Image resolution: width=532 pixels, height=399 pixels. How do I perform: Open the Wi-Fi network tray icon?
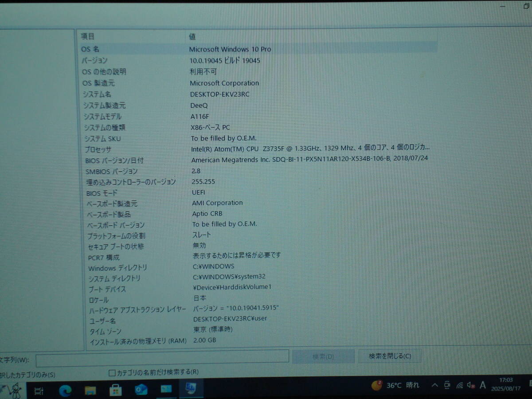tap(460, 386)
